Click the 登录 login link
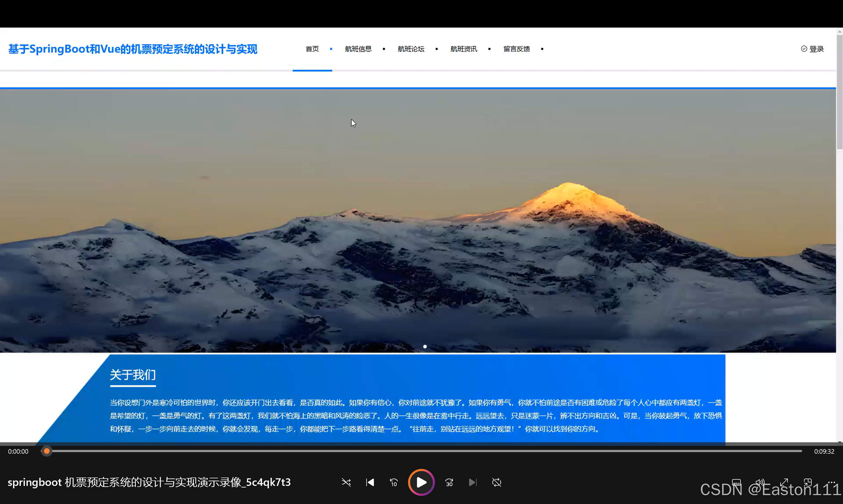The height and width of the screenshot is (504, 843). pyautogui.click(x=816, y=49)
